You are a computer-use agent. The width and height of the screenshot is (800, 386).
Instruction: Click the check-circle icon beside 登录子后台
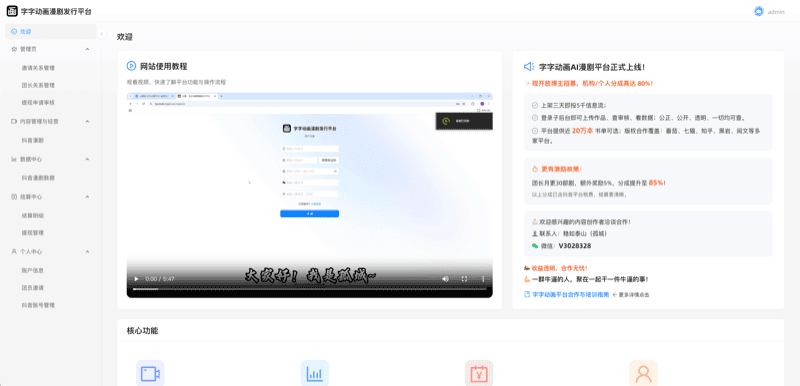click(x=535, y=118)
